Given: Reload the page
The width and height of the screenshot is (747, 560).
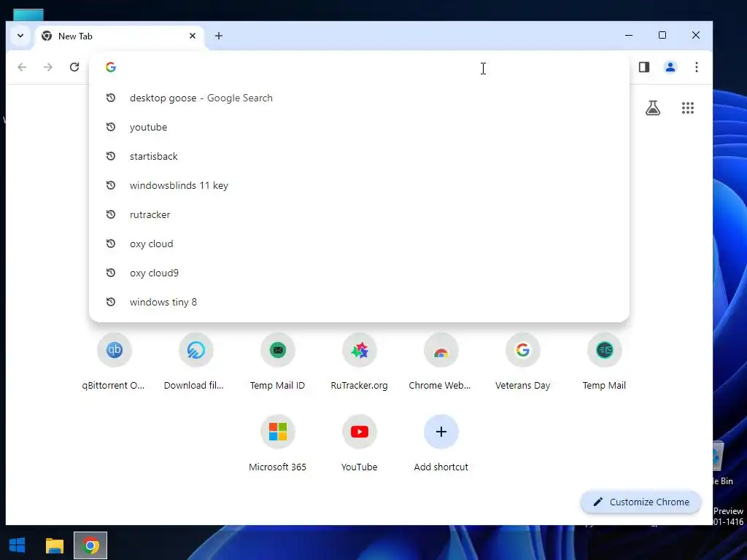Looking at the screenshot, I should click(74, 67).
